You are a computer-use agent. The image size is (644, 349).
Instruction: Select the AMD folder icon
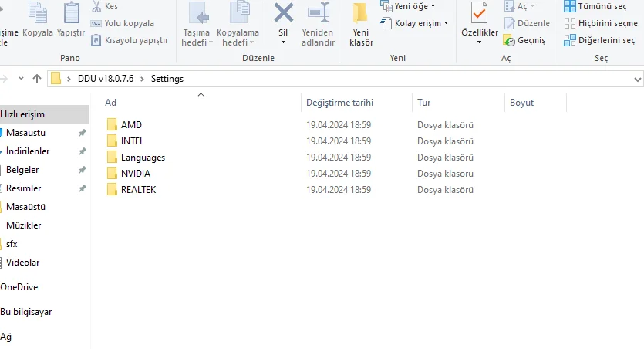pyautogui.click(x=112, y=124)
